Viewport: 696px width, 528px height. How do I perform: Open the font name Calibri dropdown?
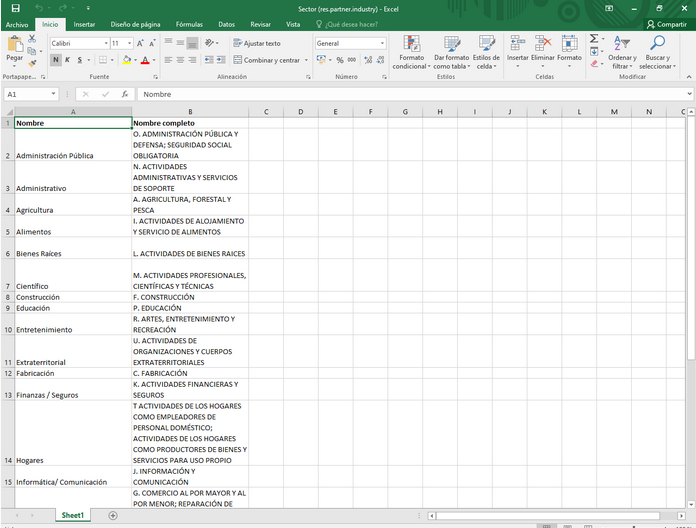(x=106, y=43)
